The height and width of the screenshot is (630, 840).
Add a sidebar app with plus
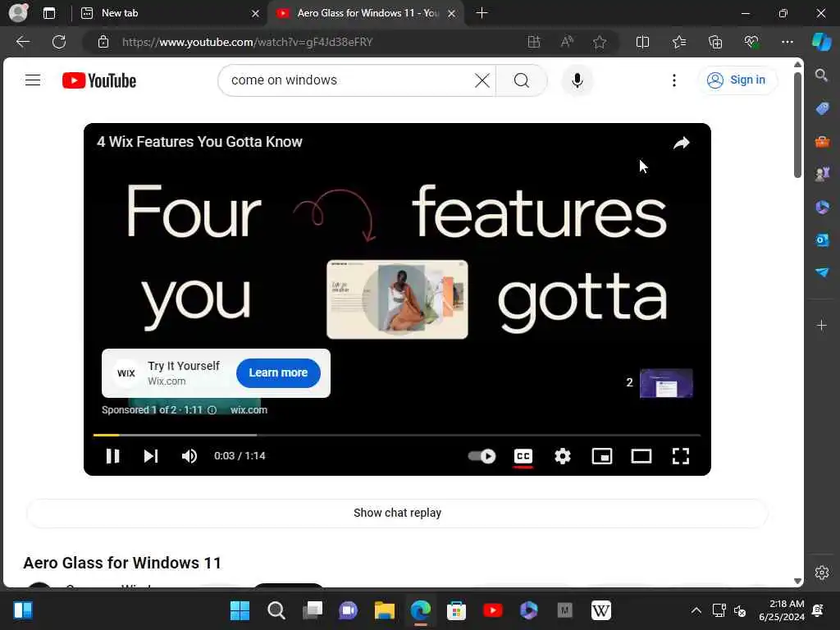822,325
